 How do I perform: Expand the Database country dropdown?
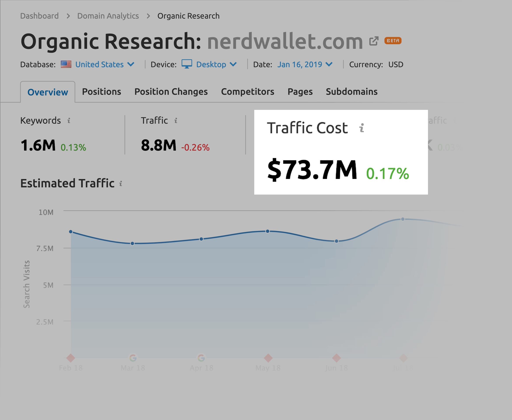(x=94, y=65)
